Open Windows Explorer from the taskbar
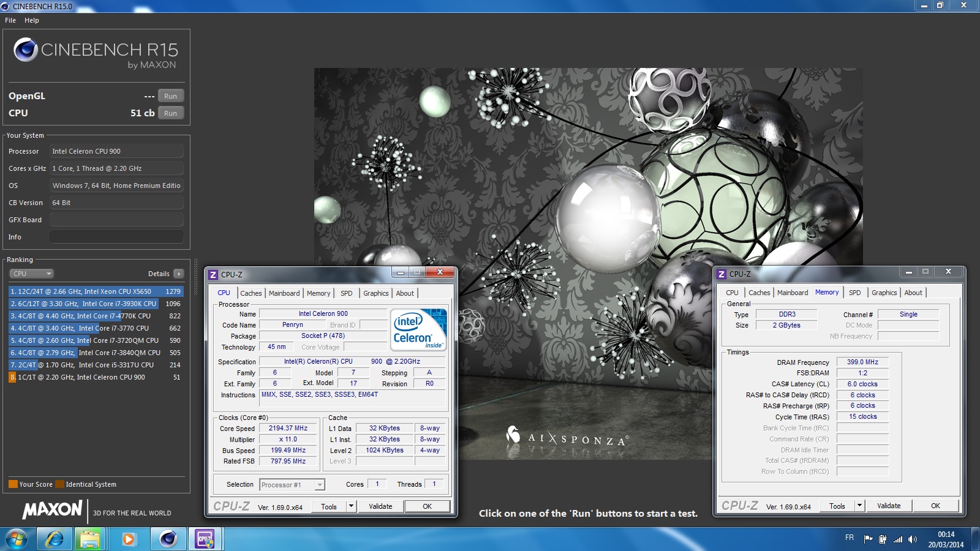The height and width of the screenshot is (551, 980). (90, 539)
